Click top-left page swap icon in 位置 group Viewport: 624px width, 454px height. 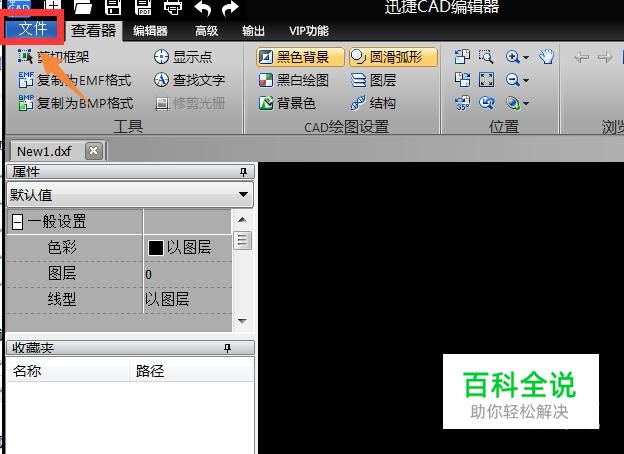point(462,57)
